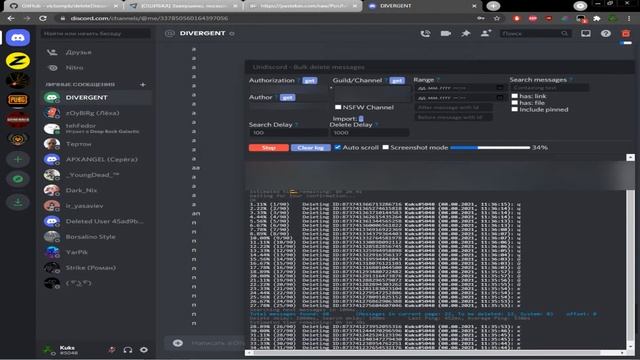Image resolution: width=640 pixels, height=360 pixels.
Task: Open User Settings gear icon
Action: (x=144, y=350)
